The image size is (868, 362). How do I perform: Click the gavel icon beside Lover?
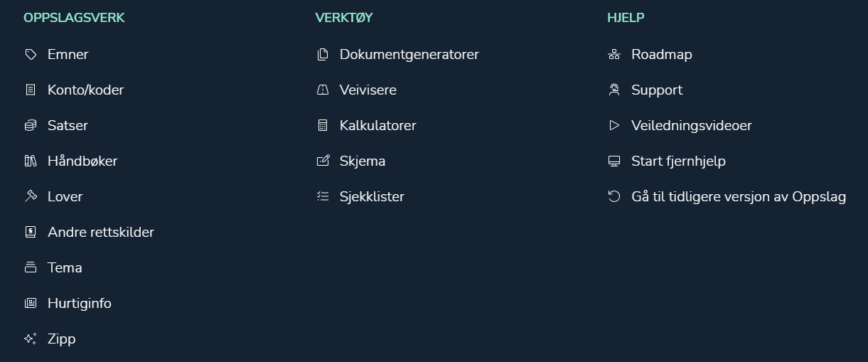point(31,196)
